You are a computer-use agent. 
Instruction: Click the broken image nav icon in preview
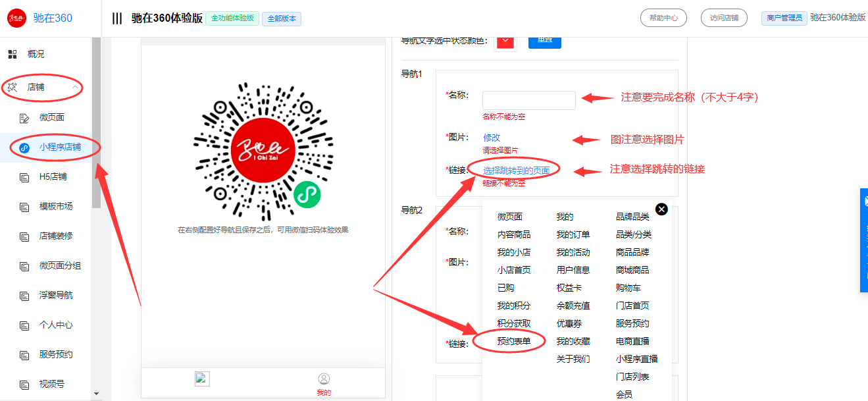click(201, 378)
